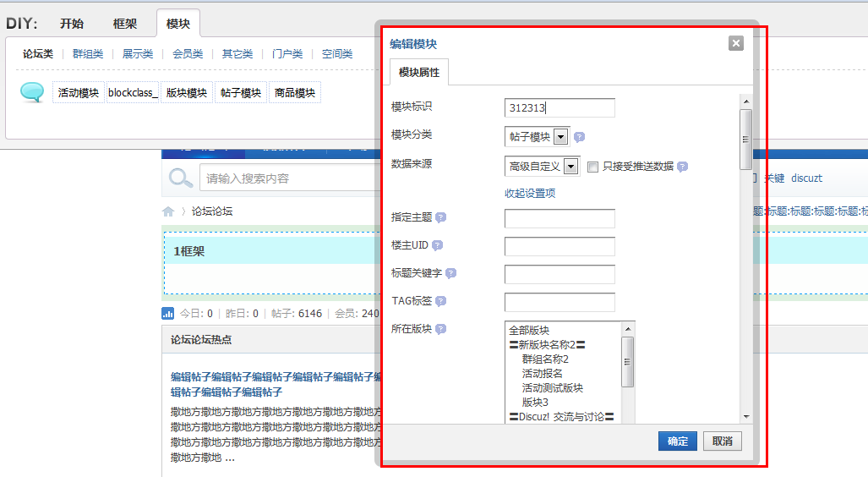Open help icon beside 所在版块
Image resolution: width=868 pixels, height=477 pixels.
point(440,329)
